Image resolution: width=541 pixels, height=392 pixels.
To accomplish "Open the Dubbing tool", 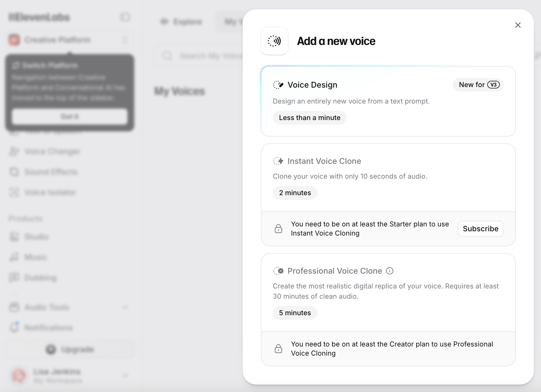I will click(40, 278).
